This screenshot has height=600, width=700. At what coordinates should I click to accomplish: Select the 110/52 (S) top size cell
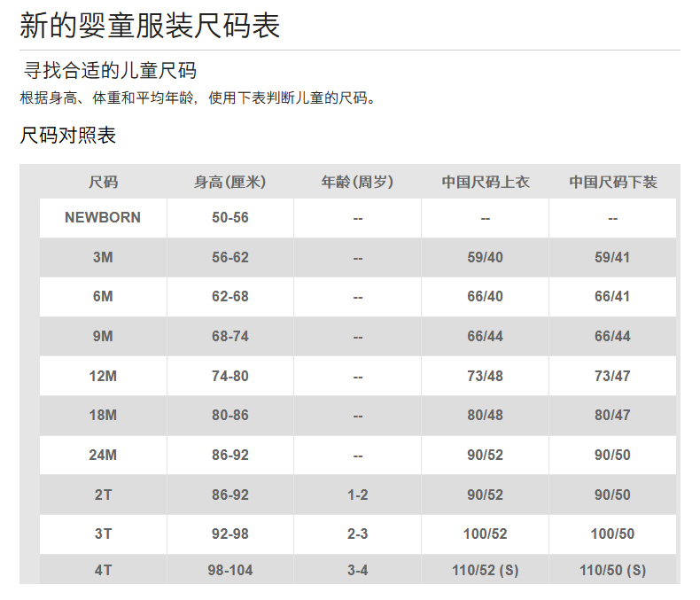point(485,570)
